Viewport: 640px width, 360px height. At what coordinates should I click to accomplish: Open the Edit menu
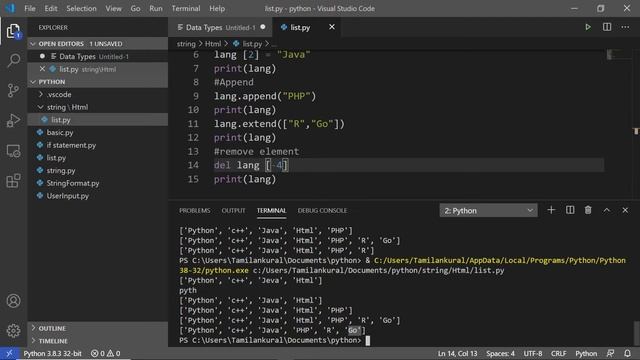coord(51,8)
